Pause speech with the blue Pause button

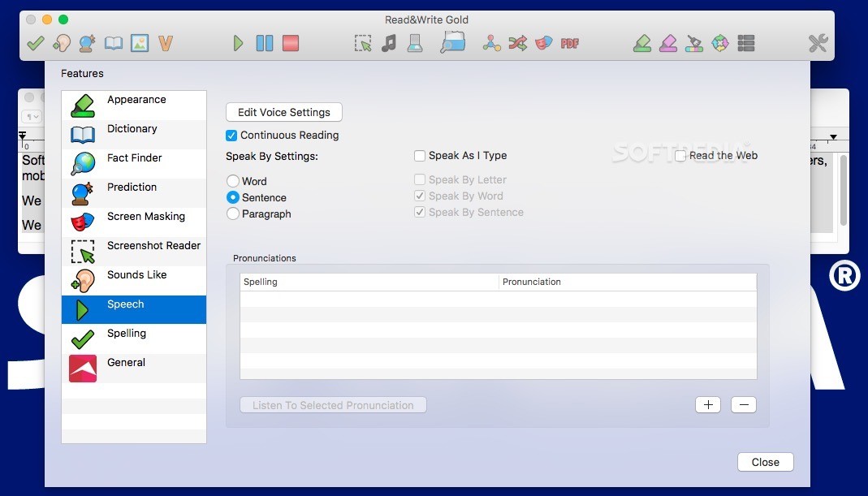265,43
